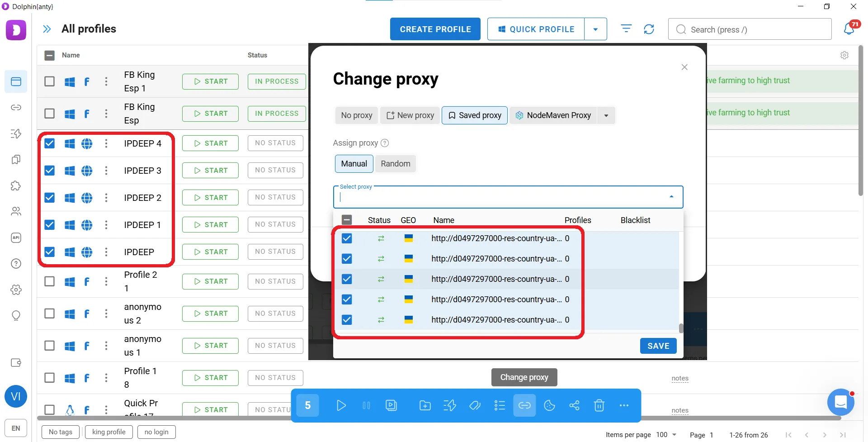This screenshot has height=442, width=868.
Task: Filter by king profile tag
Action: coord(109,432)
